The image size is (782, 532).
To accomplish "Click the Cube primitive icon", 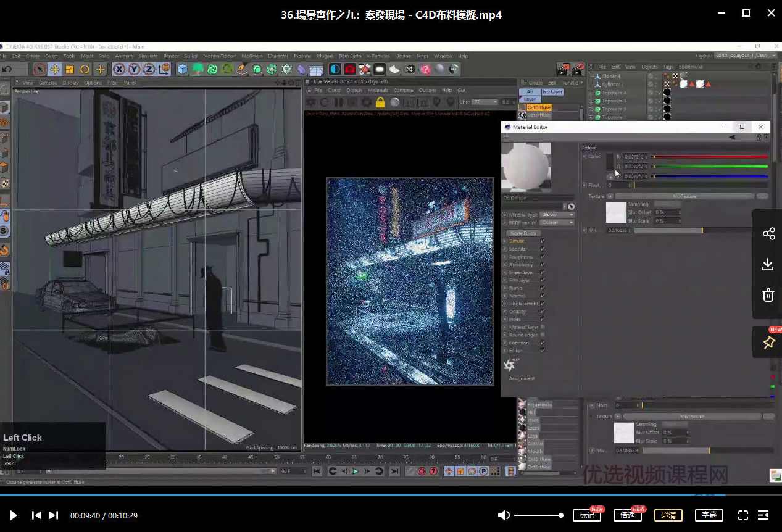I will (181, 69).
